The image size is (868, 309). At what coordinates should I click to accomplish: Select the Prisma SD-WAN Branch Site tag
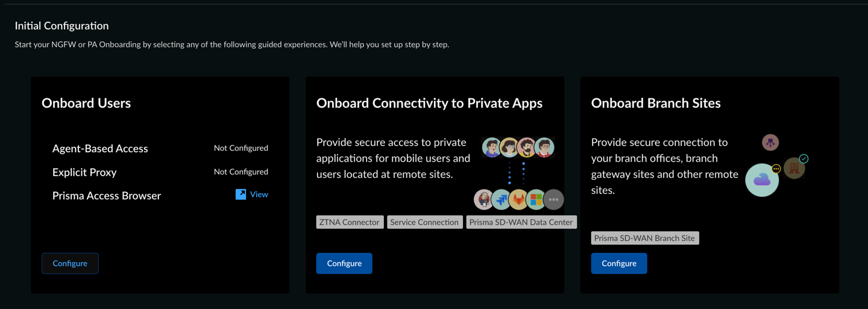[644, 238]
